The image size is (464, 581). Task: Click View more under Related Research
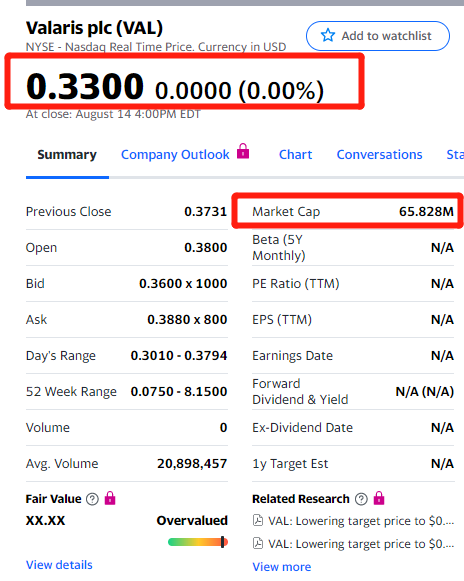[282, 567]
